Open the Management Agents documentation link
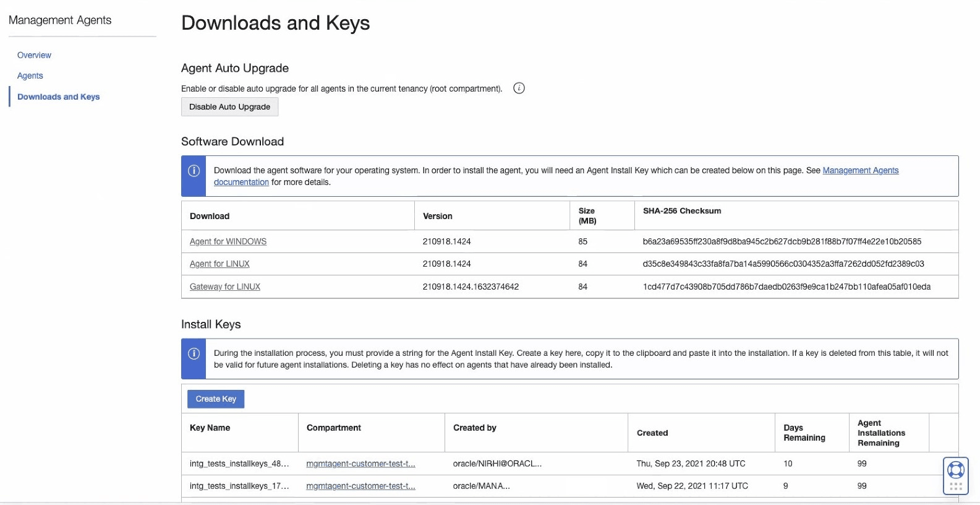The height and width of the screenshot is (505, 980). point(860,171)
